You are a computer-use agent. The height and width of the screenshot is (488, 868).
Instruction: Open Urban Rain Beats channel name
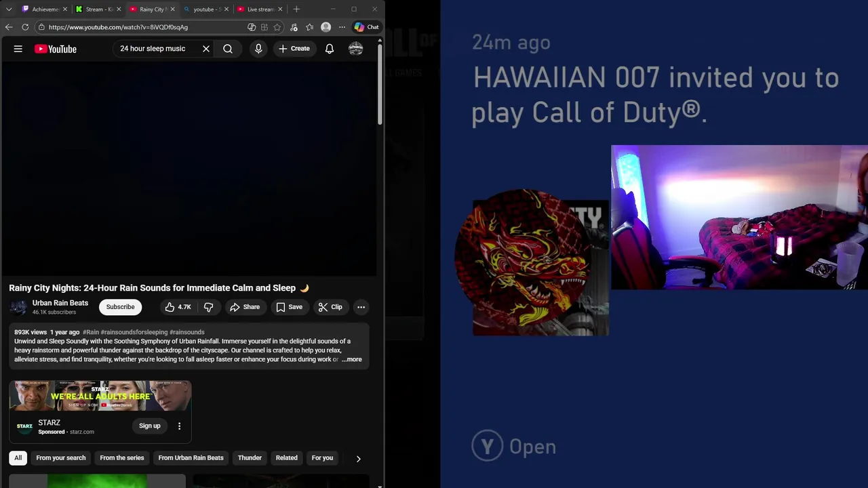tap(60, 303)
